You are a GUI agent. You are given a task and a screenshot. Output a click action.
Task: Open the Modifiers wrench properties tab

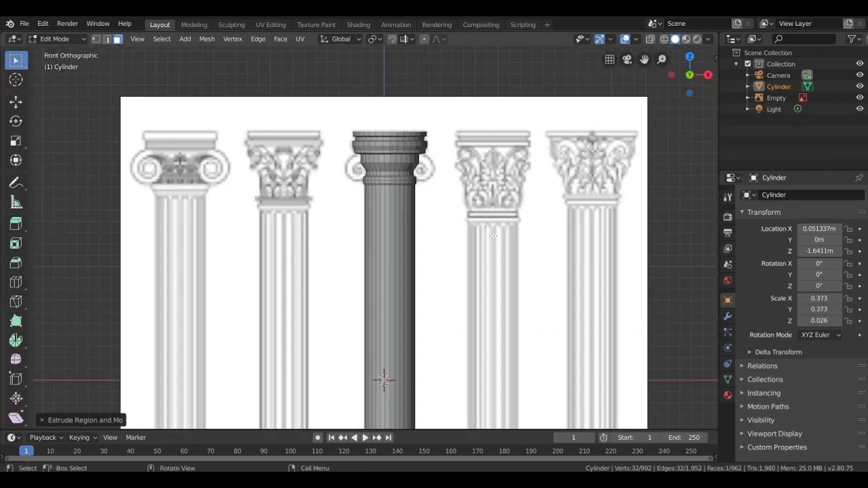point(728,316)
